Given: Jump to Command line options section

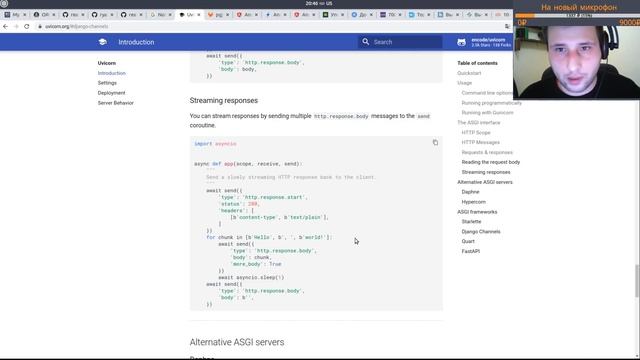Looking at the screenshot, I should tap(487, 93).
